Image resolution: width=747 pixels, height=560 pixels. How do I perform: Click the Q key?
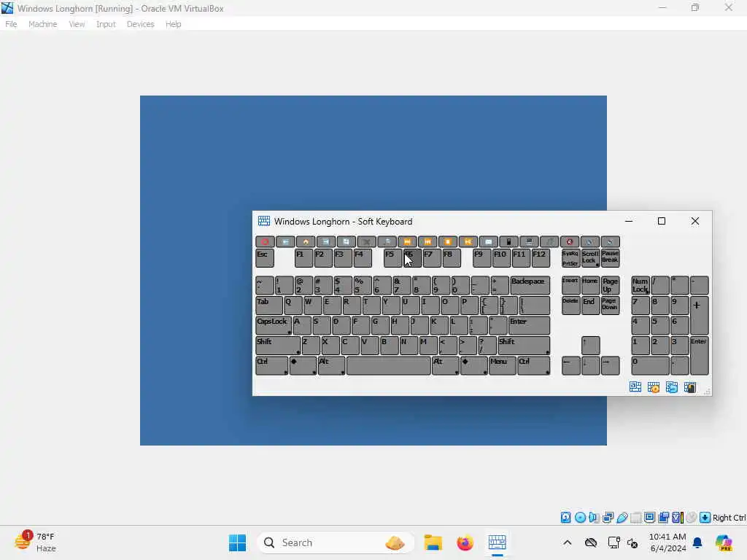click(x=293, y=306)
